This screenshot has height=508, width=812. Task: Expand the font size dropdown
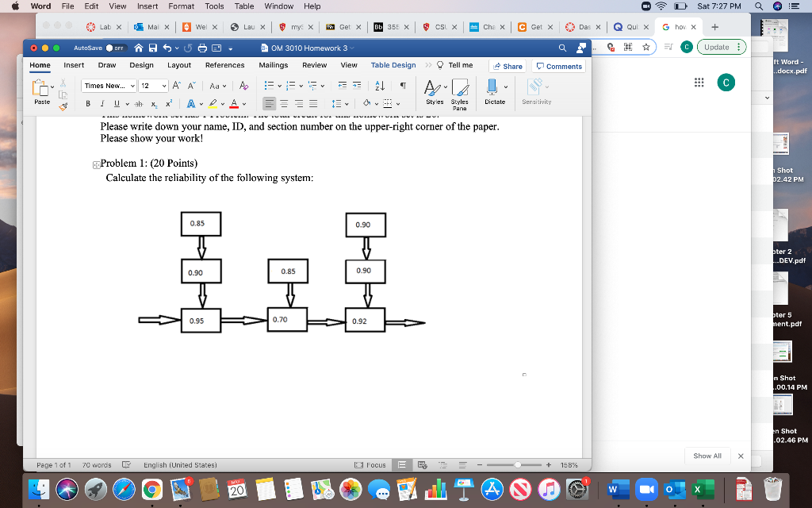pos(166,86)
